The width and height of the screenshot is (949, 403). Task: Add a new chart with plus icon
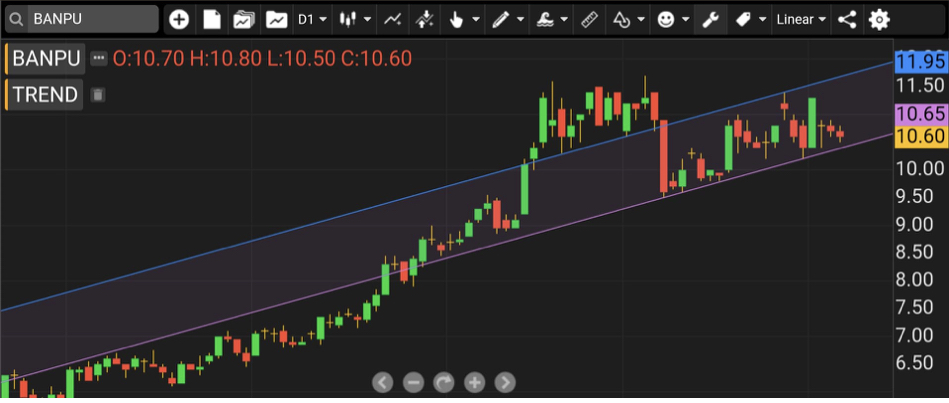(179, 19)
